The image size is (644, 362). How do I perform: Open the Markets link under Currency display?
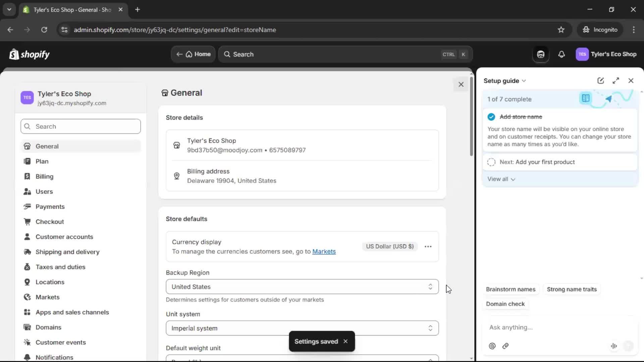[324, 252]
